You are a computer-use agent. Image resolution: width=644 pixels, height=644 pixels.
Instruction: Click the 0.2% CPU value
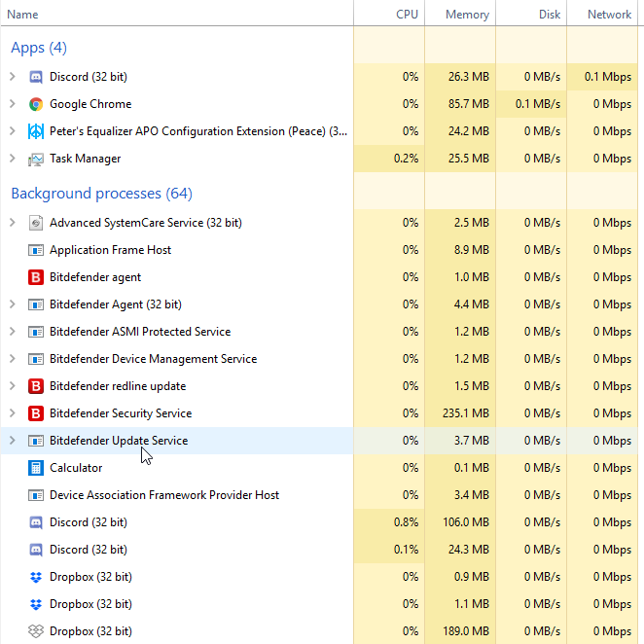[x=406, y=159]
